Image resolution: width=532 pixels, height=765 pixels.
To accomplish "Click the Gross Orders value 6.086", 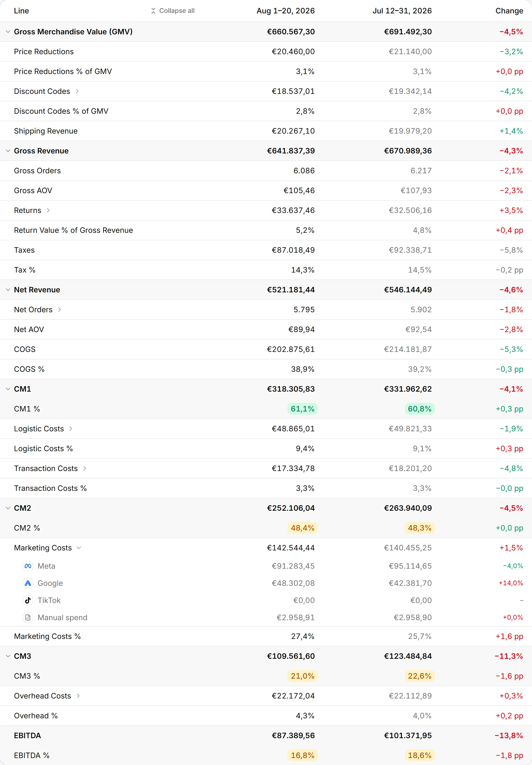I will click(x=304, y=171).
